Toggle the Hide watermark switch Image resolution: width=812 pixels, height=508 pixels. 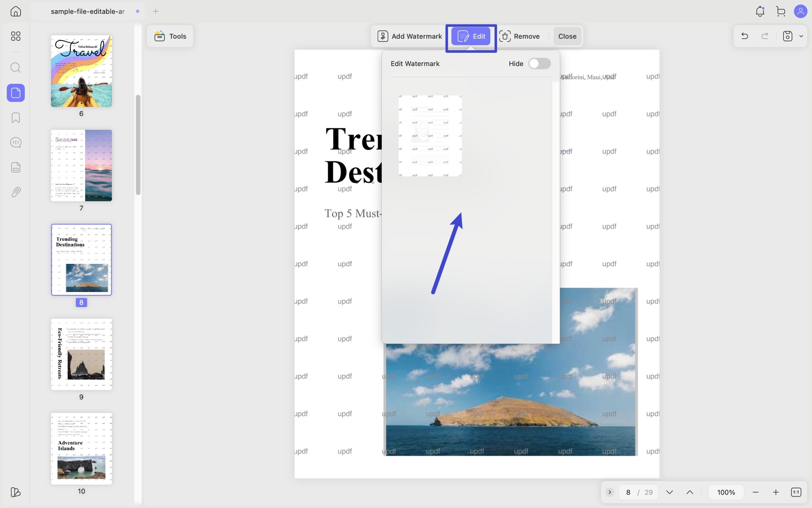point(540,63)
